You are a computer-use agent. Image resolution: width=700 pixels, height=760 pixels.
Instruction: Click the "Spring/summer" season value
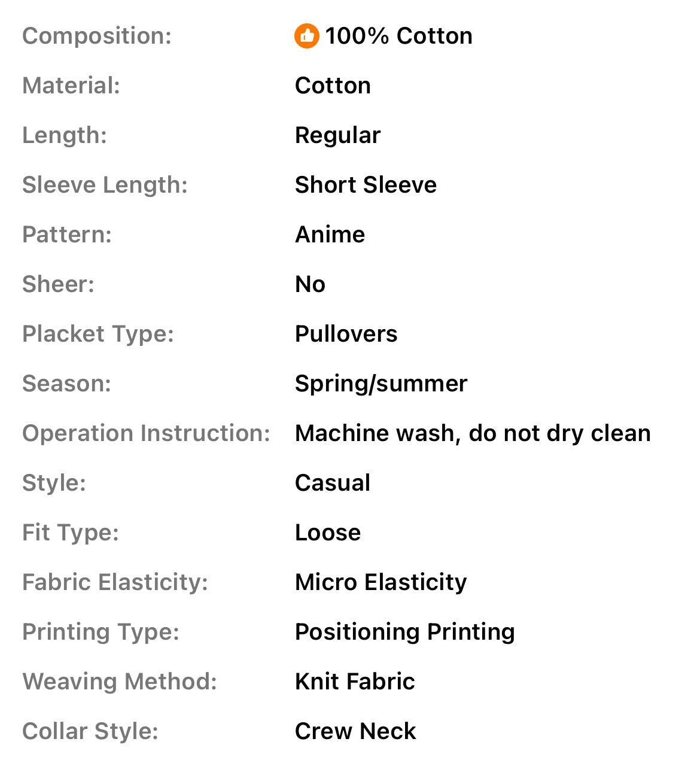point(381,384)
